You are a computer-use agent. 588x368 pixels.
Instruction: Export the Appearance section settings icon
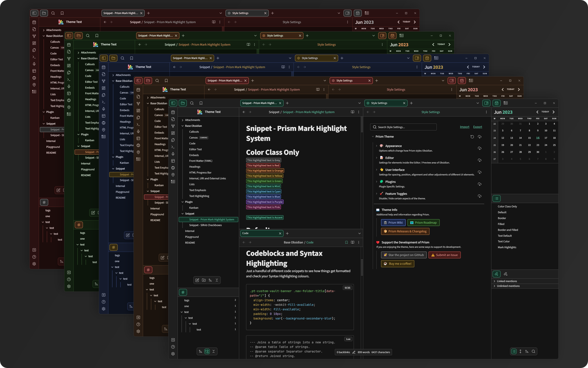tap(479, 148)
